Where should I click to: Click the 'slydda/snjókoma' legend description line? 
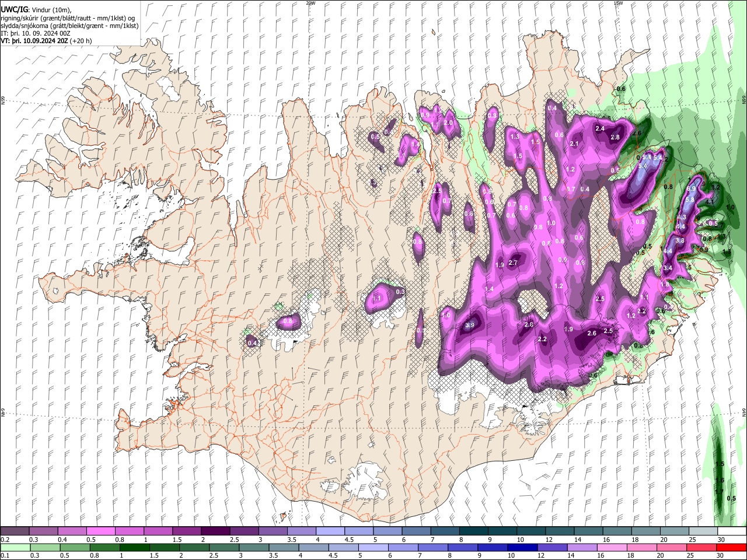pyautogui.click(x=69, y=26)
